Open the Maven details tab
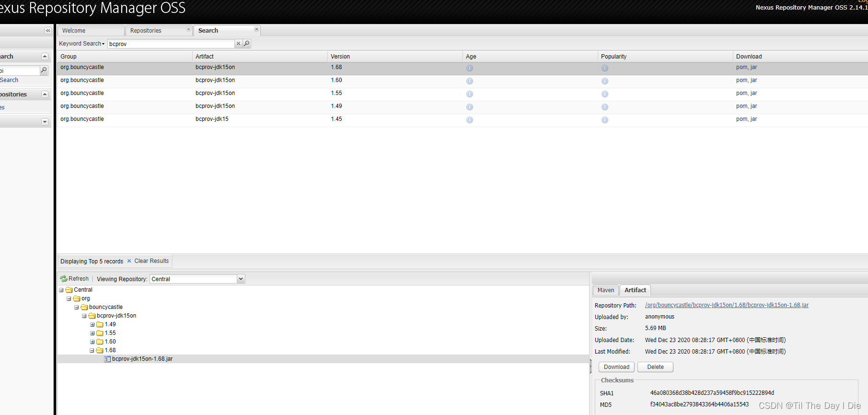The height and width of the screenshot is (415, 868). 606,290
